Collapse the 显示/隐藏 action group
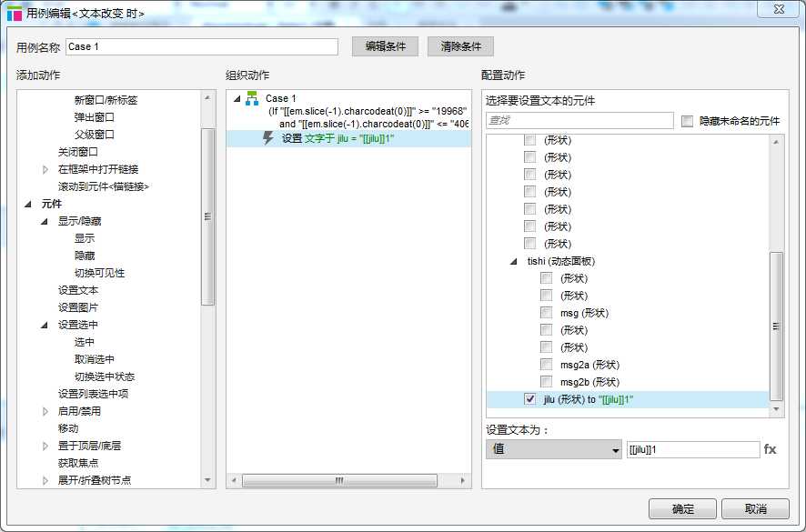 (46, 221)
